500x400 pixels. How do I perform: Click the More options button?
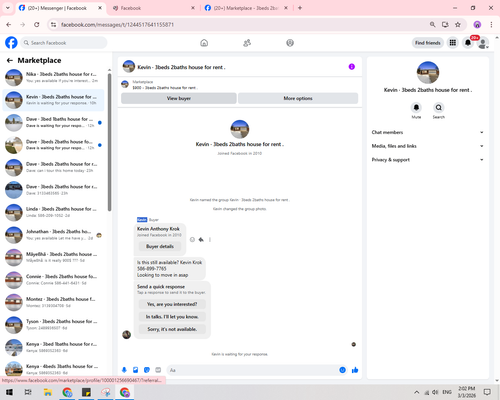pos(298,98)
